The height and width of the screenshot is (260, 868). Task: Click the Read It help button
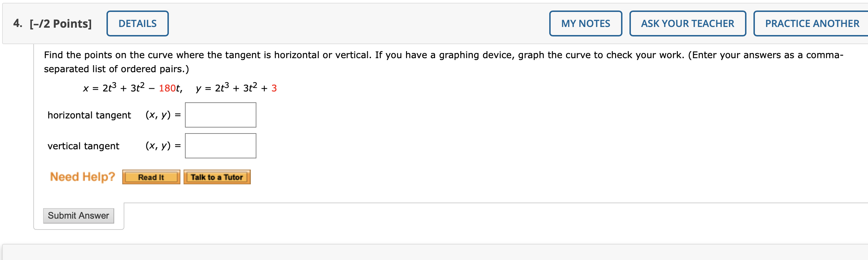pyautogui.click(x=151, y=177)
